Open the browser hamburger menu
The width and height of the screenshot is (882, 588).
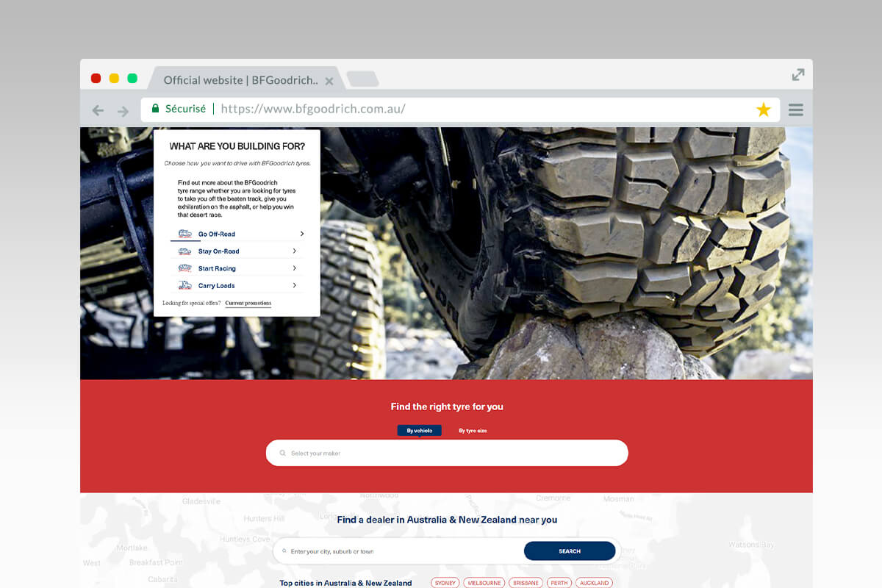795,110
